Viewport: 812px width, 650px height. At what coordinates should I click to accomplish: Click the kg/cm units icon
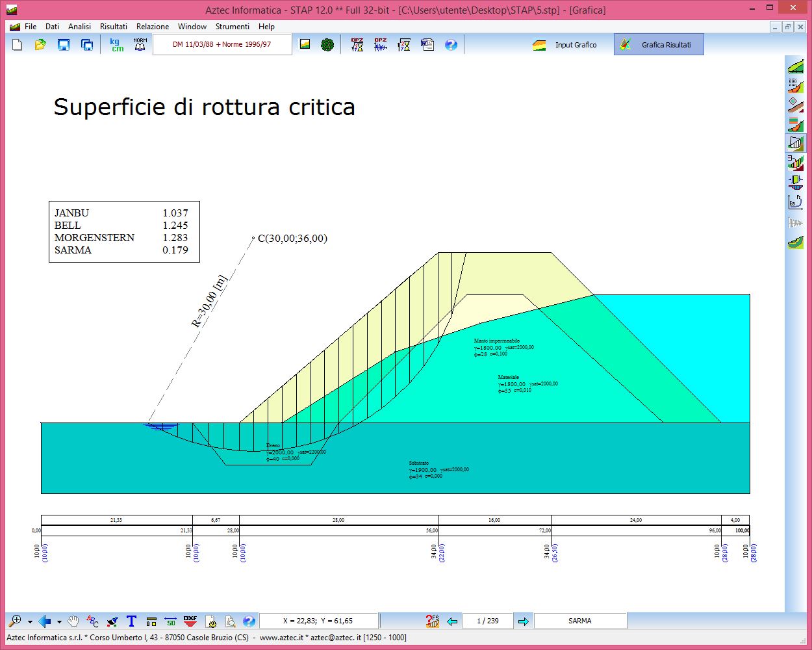click(116, 45)
